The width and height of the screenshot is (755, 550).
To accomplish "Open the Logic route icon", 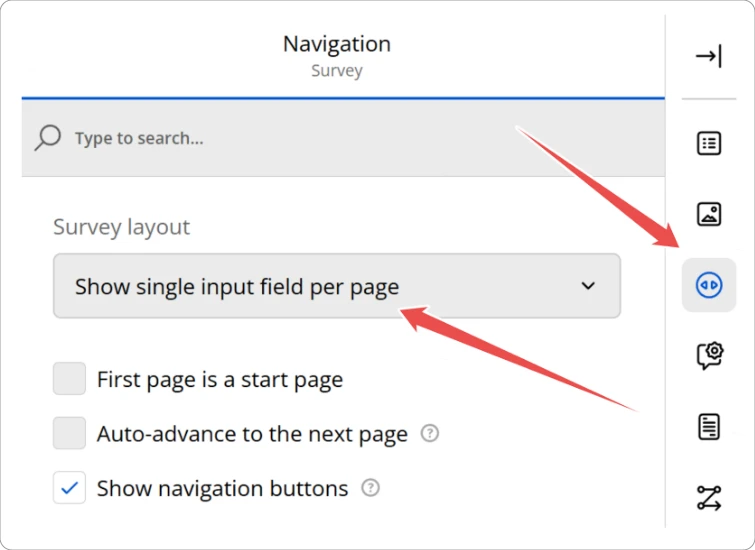I will pyautogui.click(x=708, y=497).
